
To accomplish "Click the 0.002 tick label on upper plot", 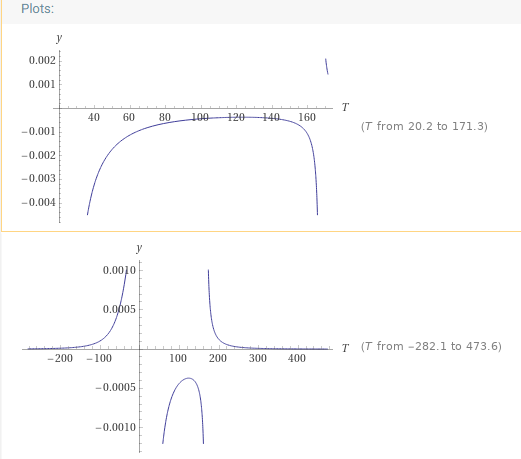I will tap(42, 60).
